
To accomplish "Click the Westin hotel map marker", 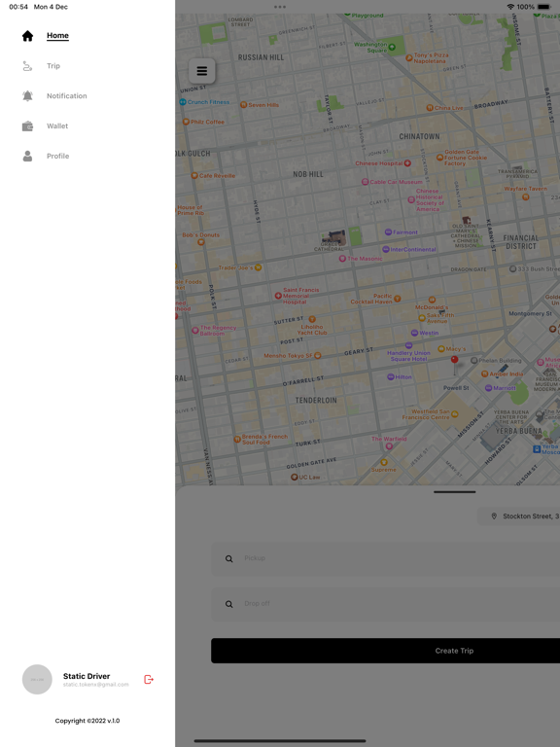I will (x=414, y=333).
